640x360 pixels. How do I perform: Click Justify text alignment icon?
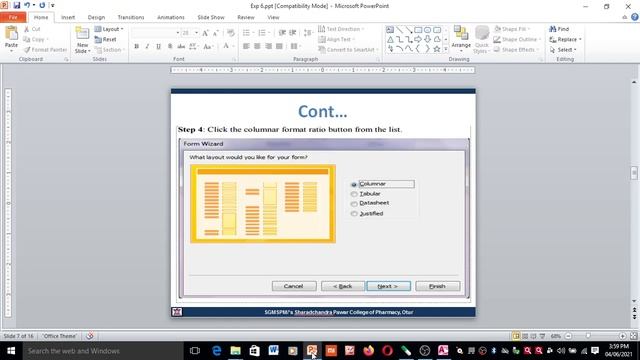[x=279, y=47]
